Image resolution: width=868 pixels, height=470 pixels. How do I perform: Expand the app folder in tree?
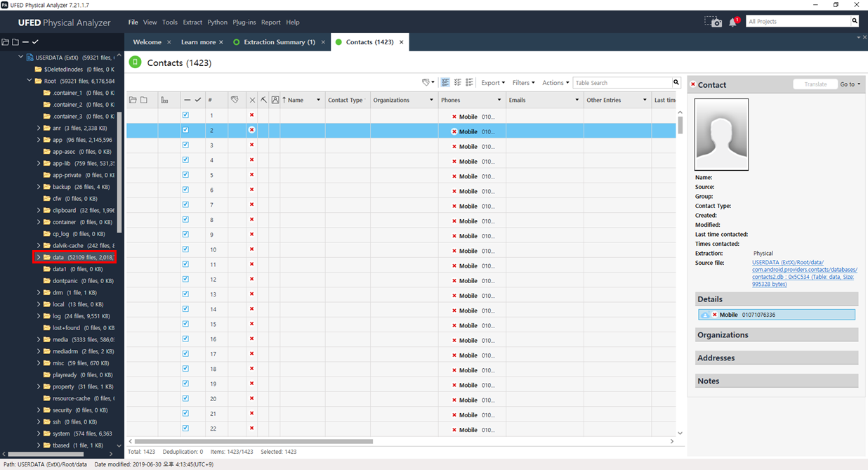coord(39,140)
